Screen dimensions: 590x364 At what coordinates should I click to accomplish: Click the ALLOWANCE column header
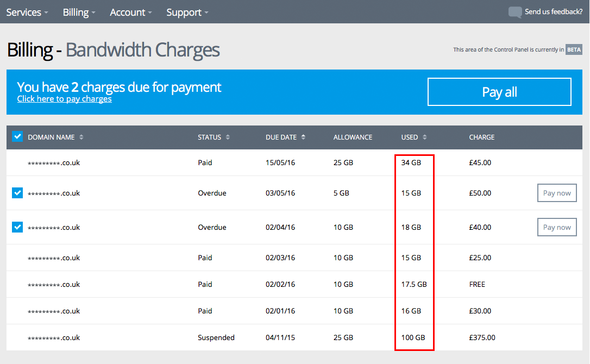tap(353, 137)
